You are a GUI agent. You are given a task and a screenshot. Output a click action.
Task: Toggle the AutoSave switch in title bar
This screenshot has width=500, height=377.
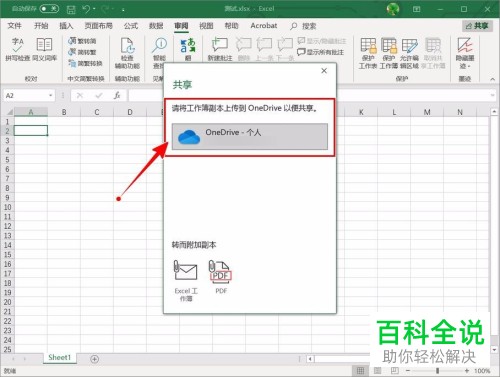(49, 9)
